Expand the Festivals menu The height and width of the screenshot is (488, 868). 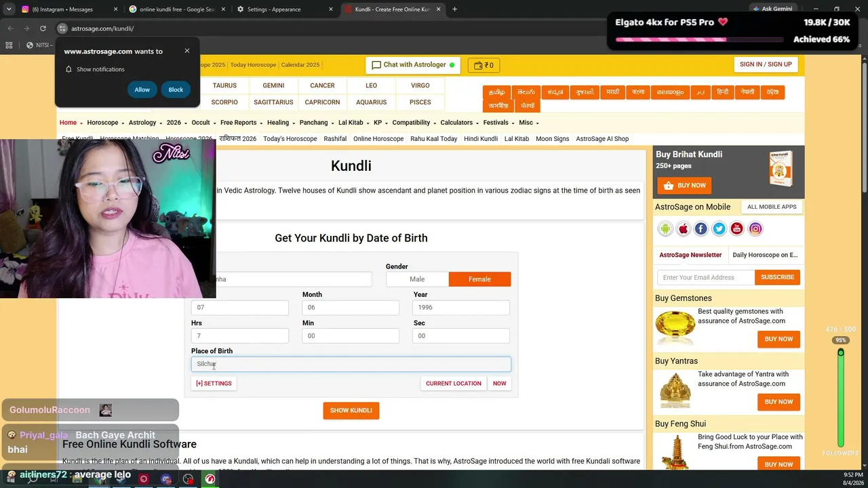(498, 123)
